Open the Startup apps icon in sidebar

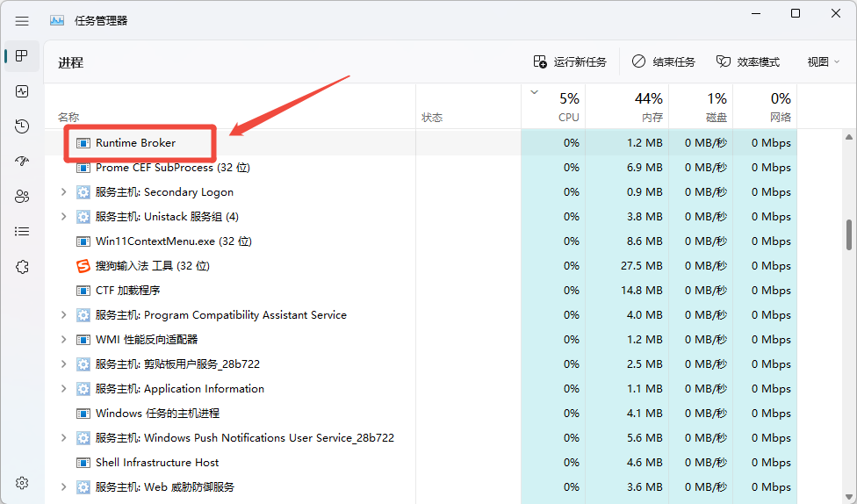[22, 162]
